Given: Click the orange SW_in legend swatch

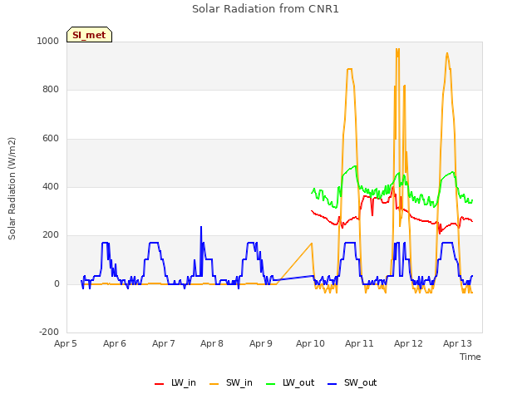Looking at the screenshot, I should tap(214, 384).
